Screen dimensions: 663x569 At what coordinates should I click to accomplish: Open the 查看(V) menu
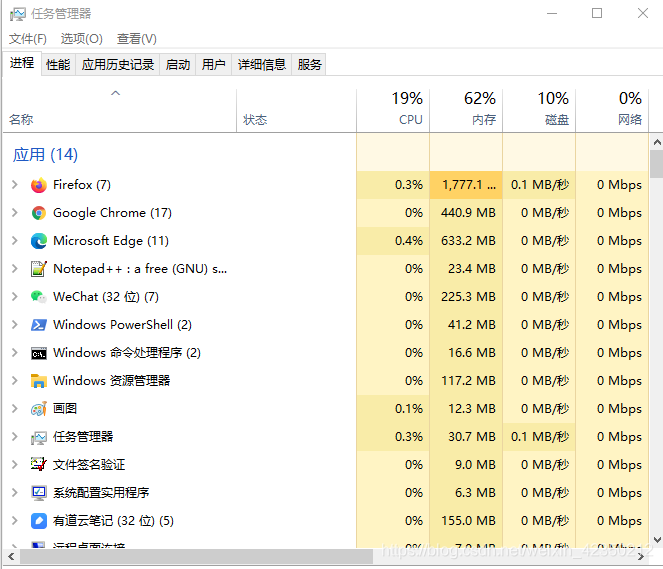137,39
